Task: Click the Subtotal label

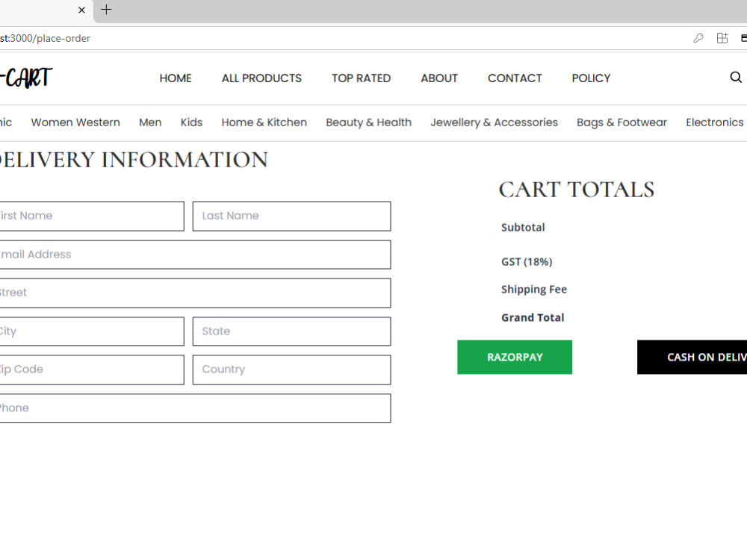Action: [x=523, y=228]
